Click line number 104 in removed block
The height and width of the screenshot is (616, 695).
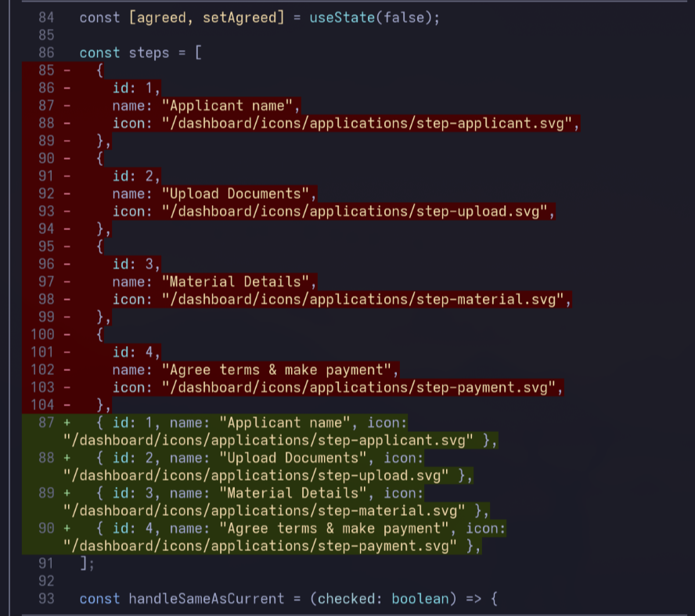(x=42, y=405)
